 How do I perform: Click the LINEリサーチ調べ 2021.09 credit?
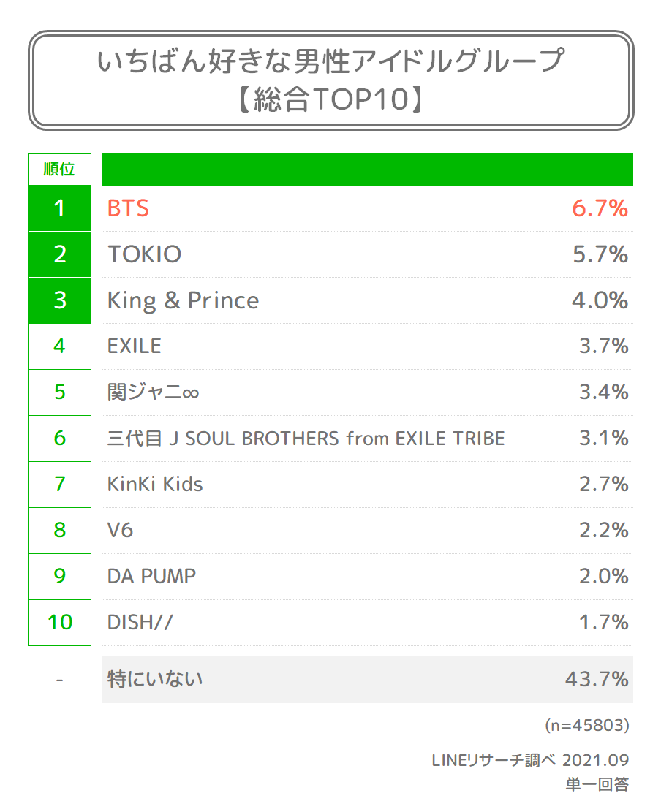(x=530, y=761)
